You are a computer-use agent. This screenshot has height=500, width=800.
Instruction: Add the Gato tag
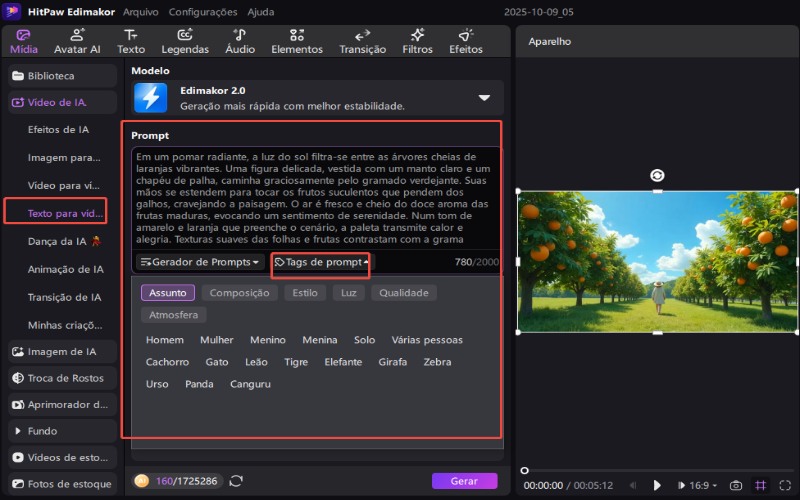click(217, 362)
